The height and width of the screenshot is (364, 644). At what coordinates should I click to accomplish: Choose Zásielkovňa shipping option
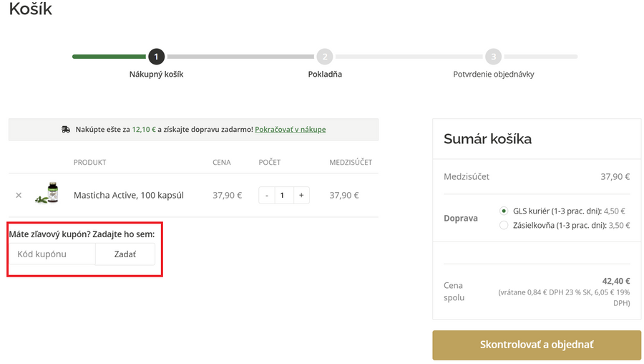[504, 226]
